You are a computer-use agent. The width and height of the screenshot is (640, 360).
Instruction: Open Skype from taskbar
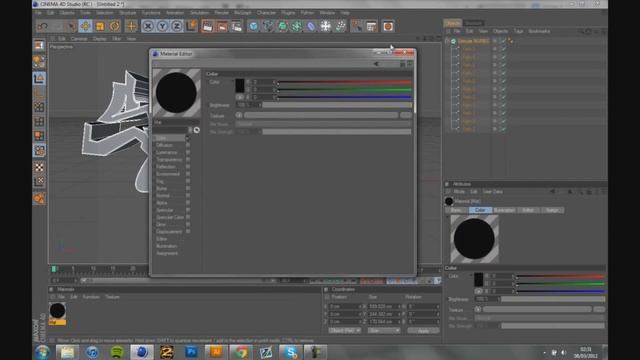[291, 352]
